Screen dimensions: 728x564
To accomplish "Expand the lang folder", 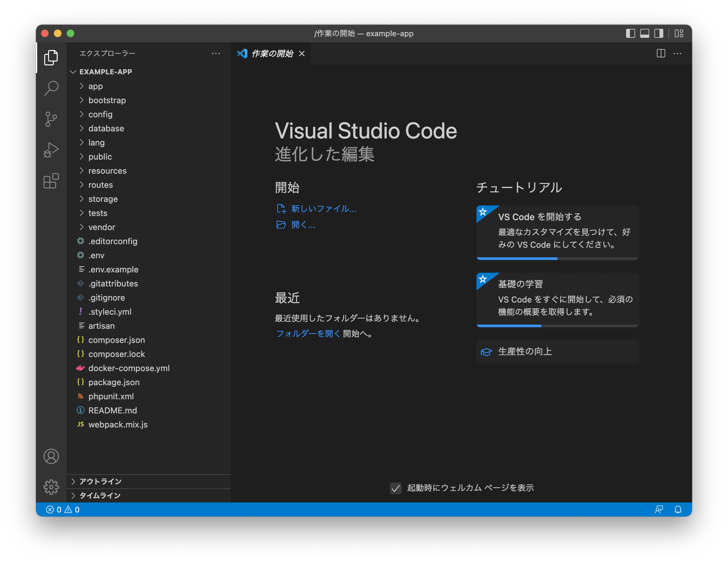I will [149, 142].
